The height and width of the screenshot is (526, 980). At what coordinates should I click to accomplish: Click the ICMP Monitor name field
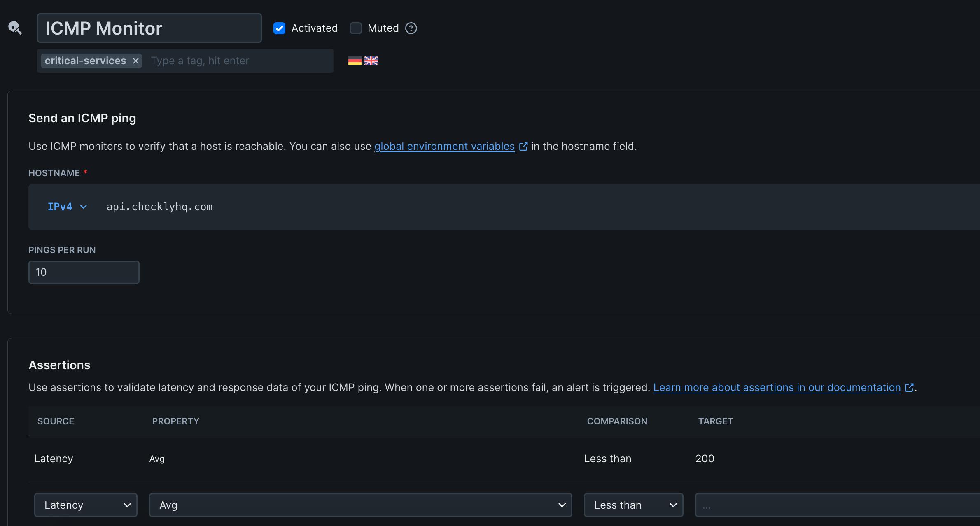pyautogui.click(x=149, y=28)
